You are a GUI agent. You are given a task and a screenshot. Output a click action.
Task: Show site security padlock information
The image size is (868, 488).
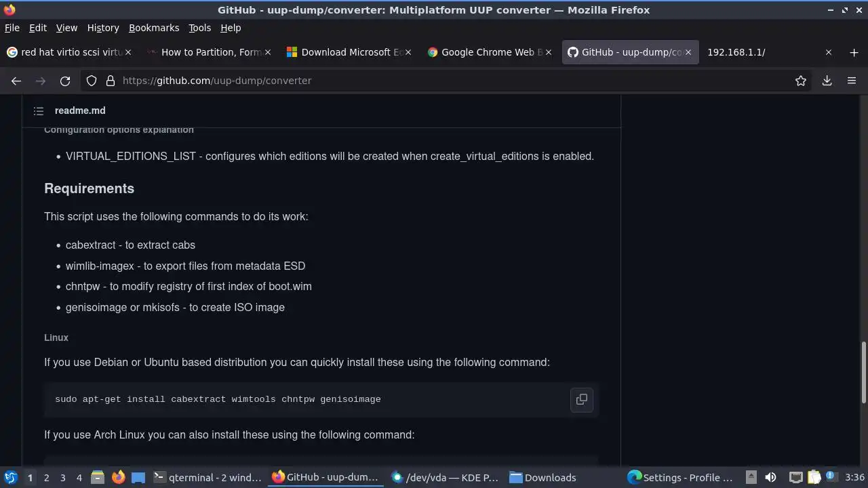coord(110,81)
